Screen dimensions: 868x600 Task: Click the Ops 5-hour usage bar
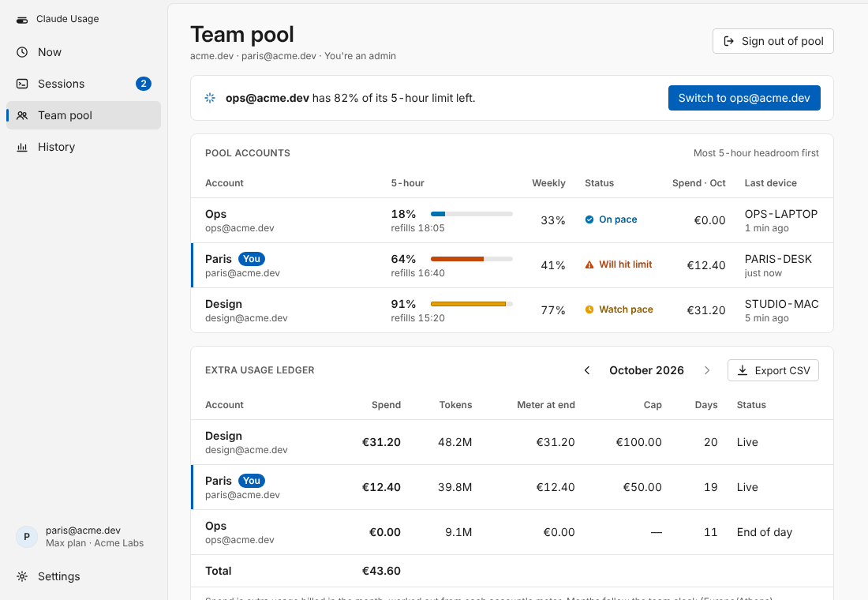(472, 214)
